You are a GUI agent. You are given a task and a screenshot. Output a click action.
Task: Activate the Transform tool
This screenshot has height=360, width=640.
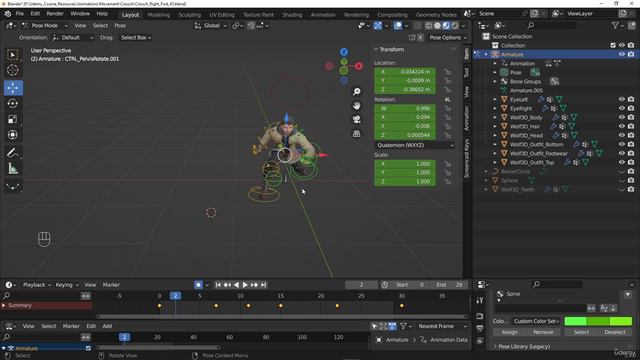13,135
